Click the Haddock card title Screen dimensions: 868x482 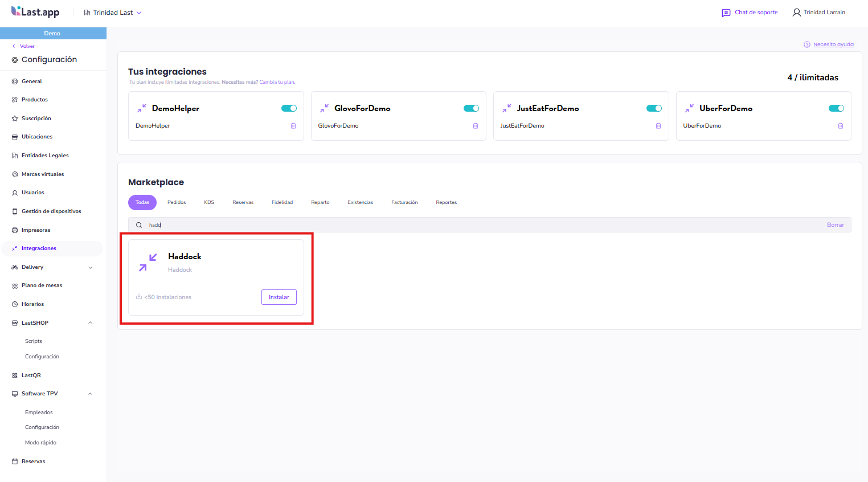[185, 256]
